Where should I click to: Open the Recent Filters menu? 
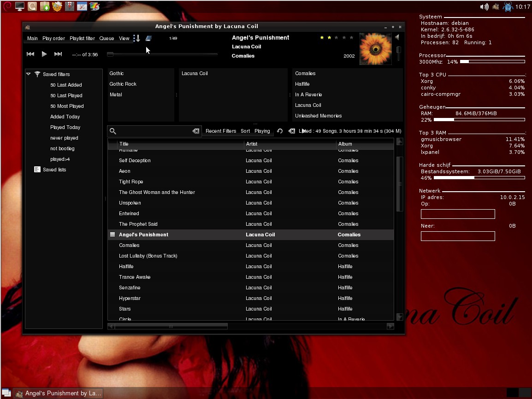click(x=221, y=131)
